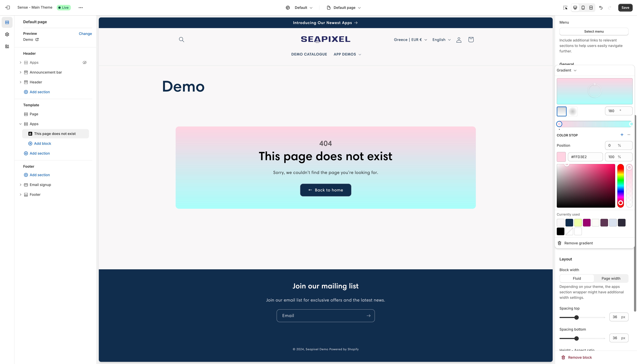This screenshot has height=364, width=637.
Task: Select the Page width block option
Action: 611,278
